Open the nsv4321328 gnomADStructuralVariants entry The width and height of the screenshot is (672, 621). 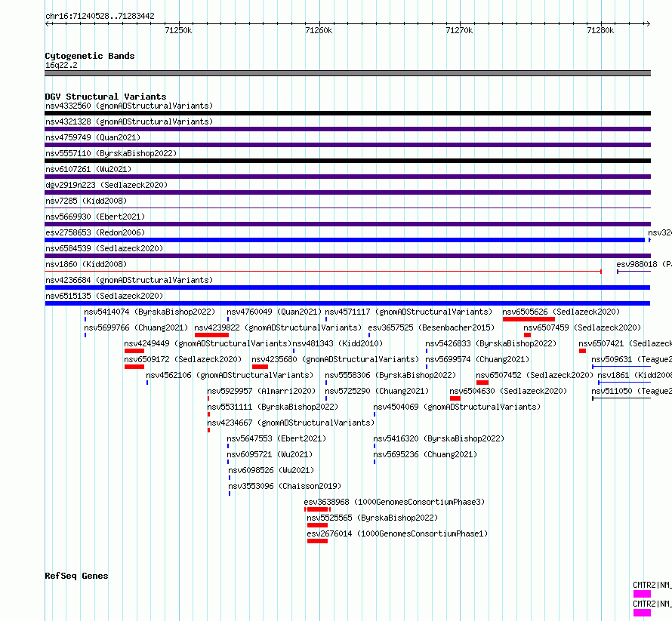(x=129, y=121)
